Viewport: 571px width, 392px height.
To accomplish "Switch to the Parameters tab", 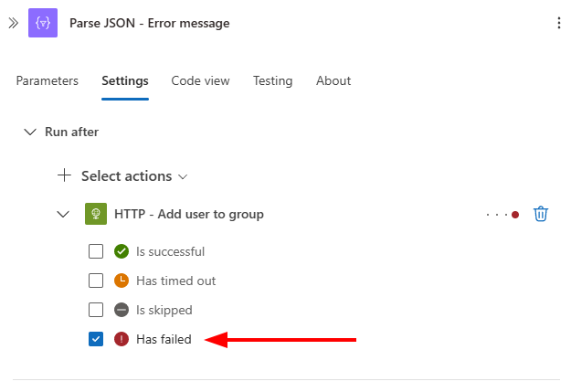I will [47, 80].
